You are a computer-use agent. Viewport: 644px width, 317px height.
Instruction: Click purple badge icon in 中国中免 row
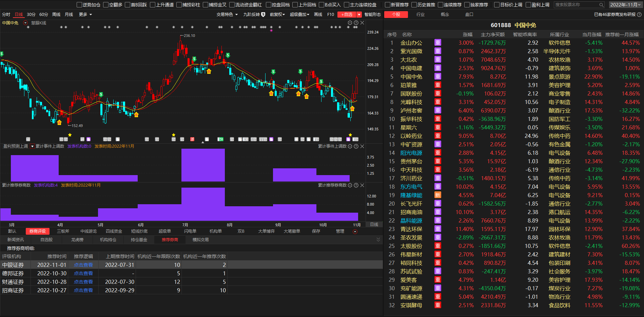438,77
